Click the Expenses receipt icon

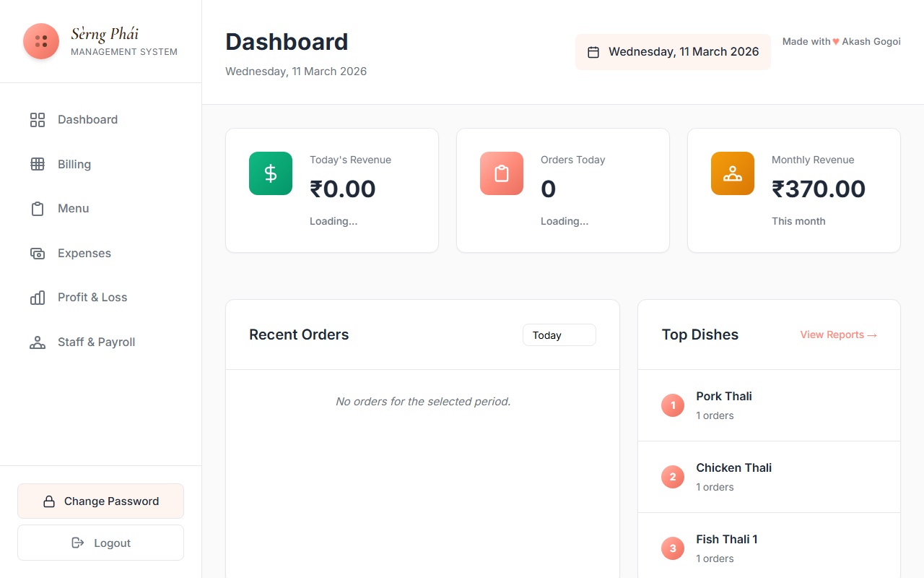[38, 253]
